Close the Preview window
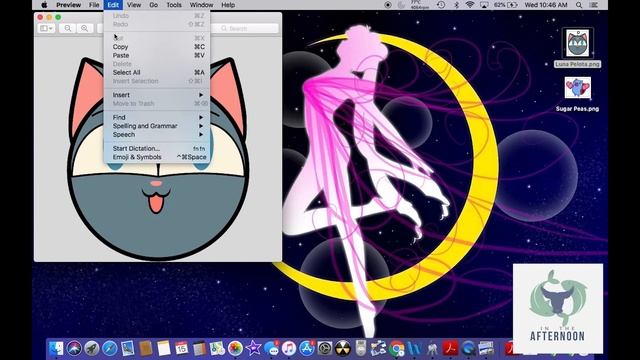The image size is (640, 360). coord(40,17)
